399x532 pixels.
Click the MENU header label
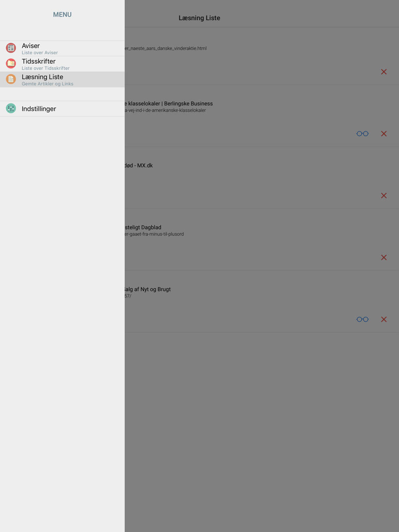pyautogui.click(x=62, y=14)
